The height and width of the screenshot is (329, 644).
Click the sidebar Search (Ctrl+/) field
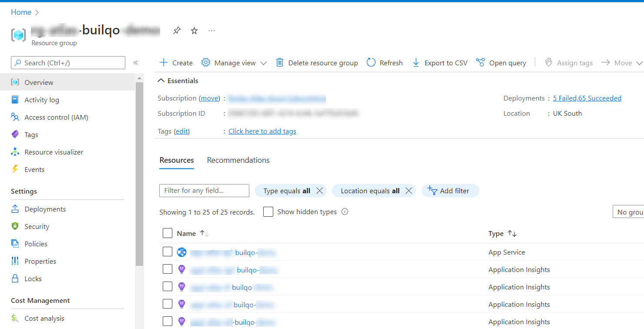click(68, 63)
